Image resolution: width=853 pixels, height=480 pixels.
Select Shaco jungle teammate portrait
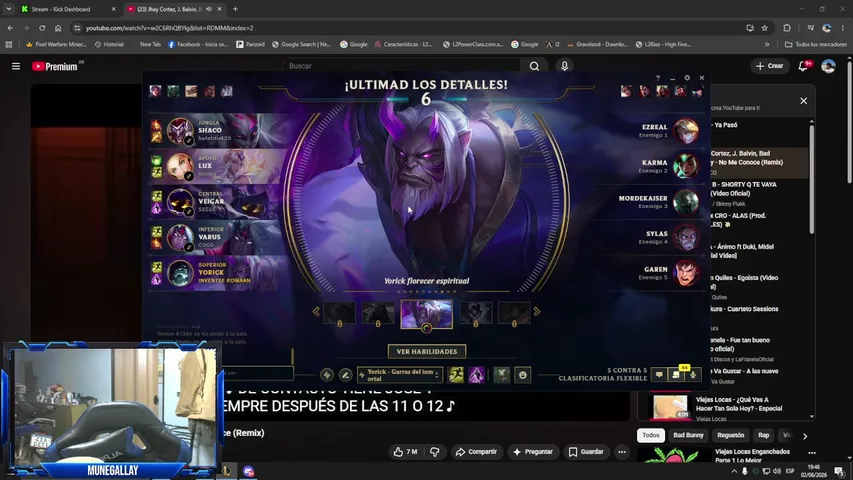click(x=180, y=131)
